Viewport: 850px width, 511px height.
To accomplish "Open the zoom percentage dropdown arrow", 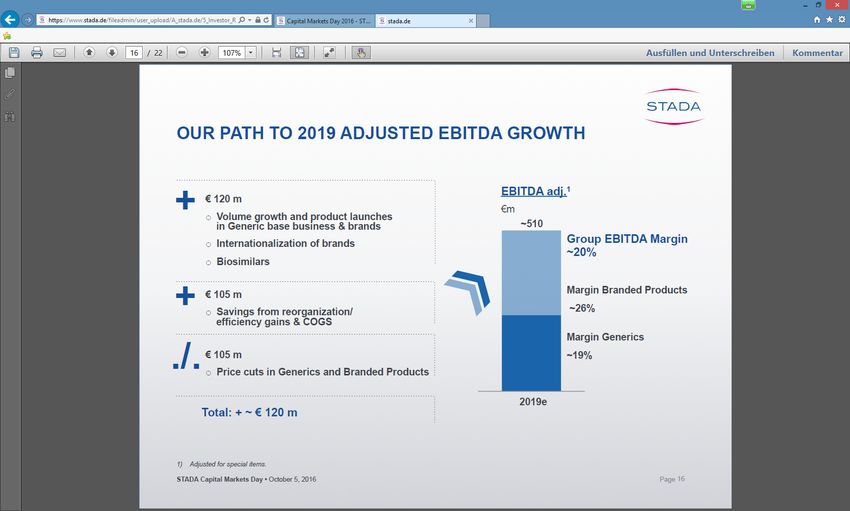I will 251,53.
